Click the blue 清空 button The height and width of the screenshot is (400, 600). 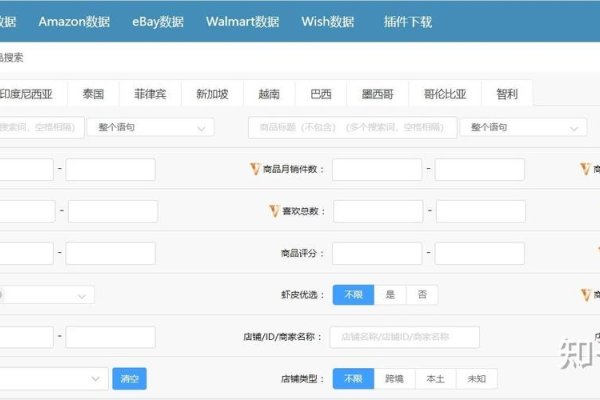[x=129, y=379]
